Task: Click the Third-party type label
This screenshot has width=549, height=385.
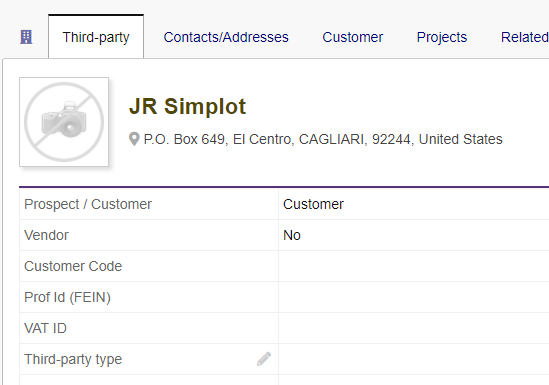Action: 73,359
